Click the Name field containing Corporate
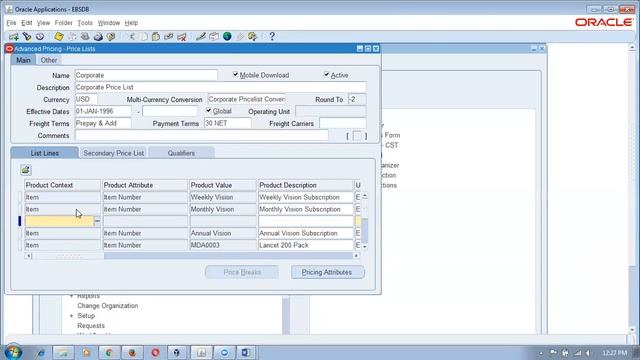 146,75
